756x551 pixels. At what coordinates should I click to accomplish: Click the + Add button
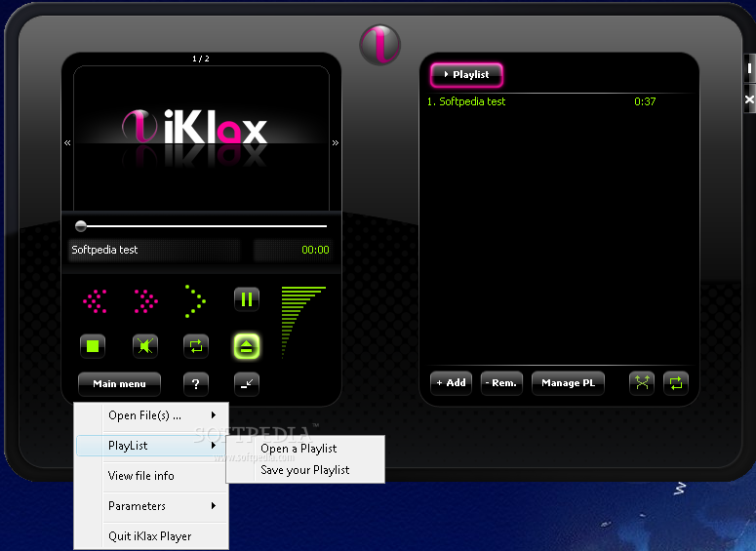click(451, 383)
